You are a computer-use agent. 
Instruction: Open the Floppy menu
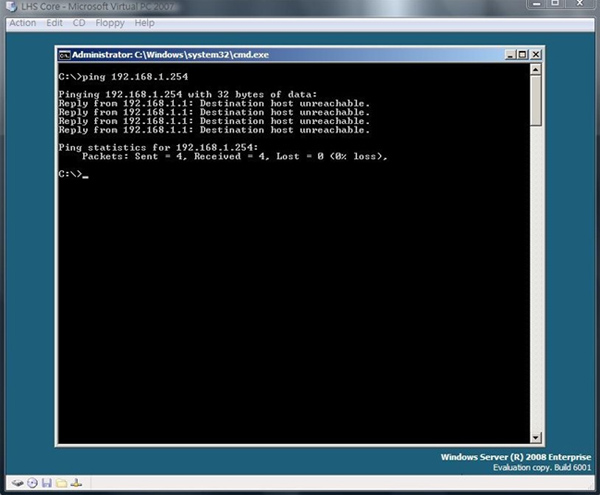click(x=108, y=22)
